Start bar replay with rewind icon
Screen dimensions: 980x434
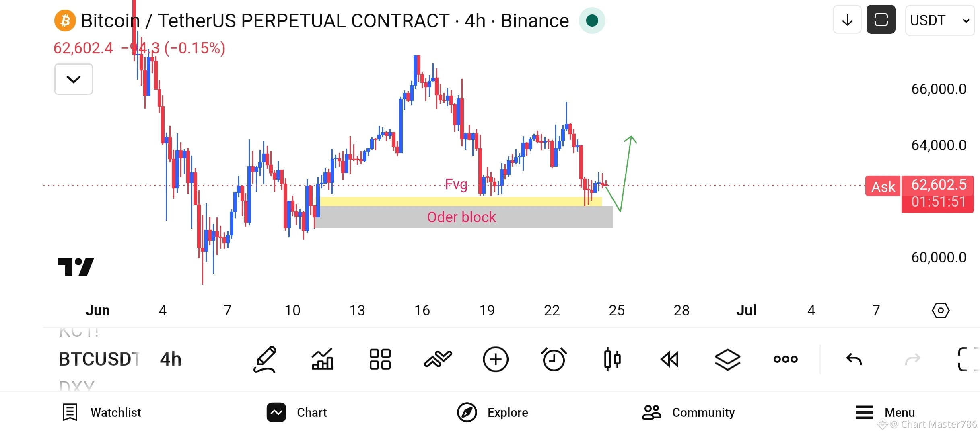670,359
